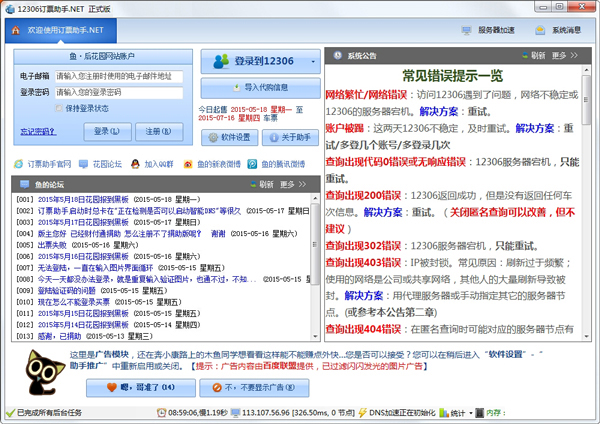The height and width of the screenshot is (424, 600).
Task: Click refresh icon in 鱼的论坛 header
Action: click(253, 184)
